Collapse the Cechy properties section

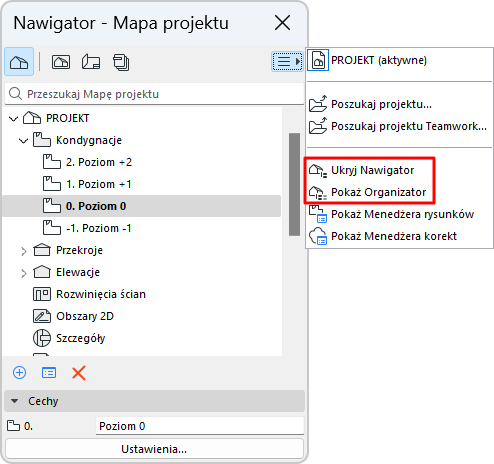[15, 401]
